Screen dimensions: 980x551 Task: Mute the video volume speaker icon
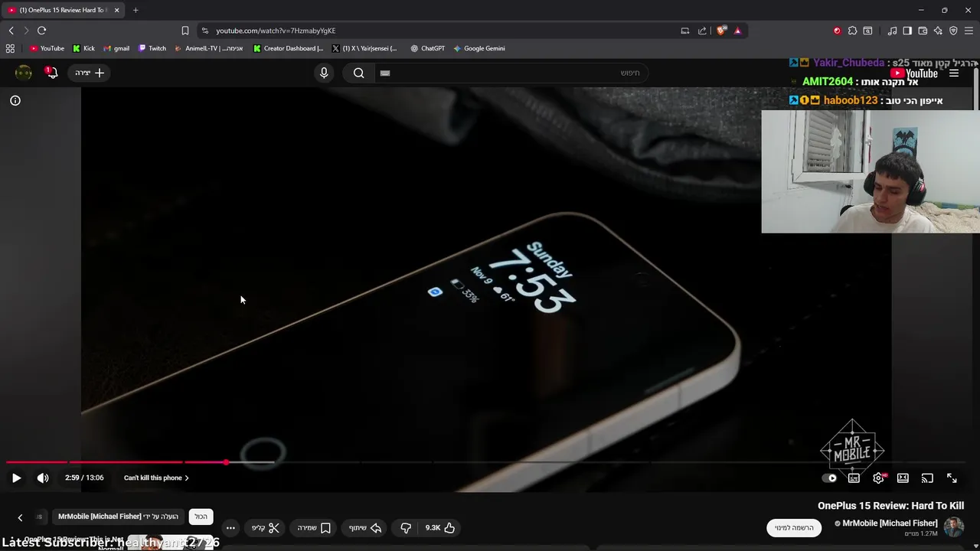point(43,478)
